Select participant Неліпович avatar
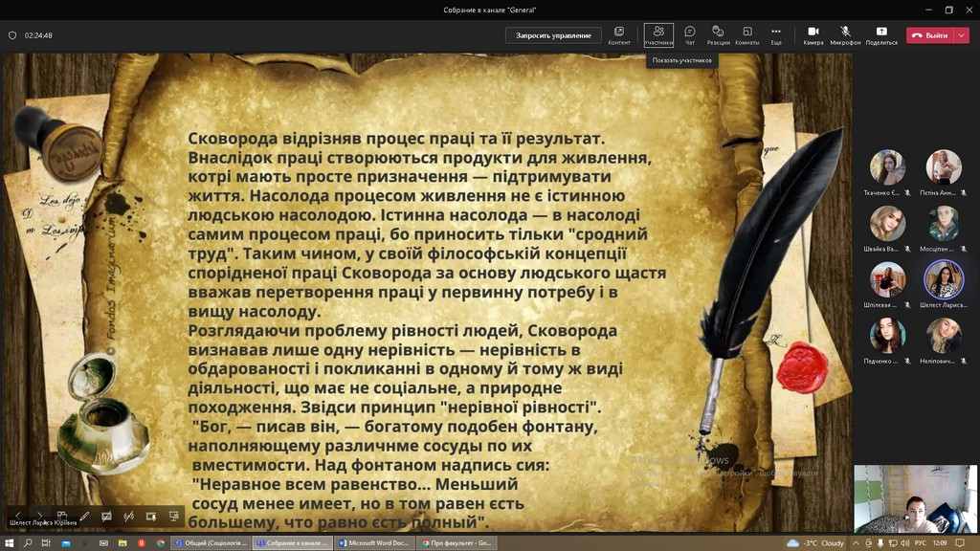The width and height of the screenshot is (980, 551). [x=943, y=336]
